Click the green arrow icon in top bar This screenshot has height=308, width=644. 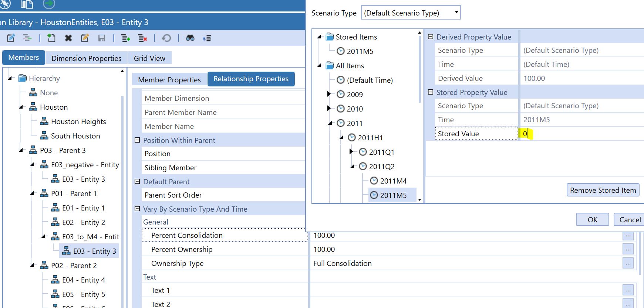tap(49, 4)
